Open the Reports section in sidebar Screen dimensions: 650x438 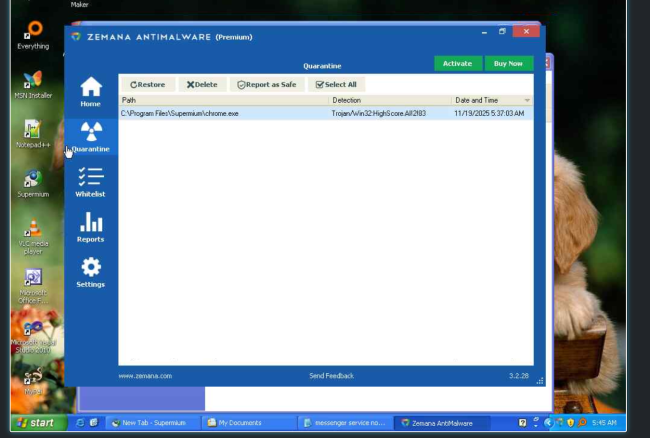pos(91,227)
